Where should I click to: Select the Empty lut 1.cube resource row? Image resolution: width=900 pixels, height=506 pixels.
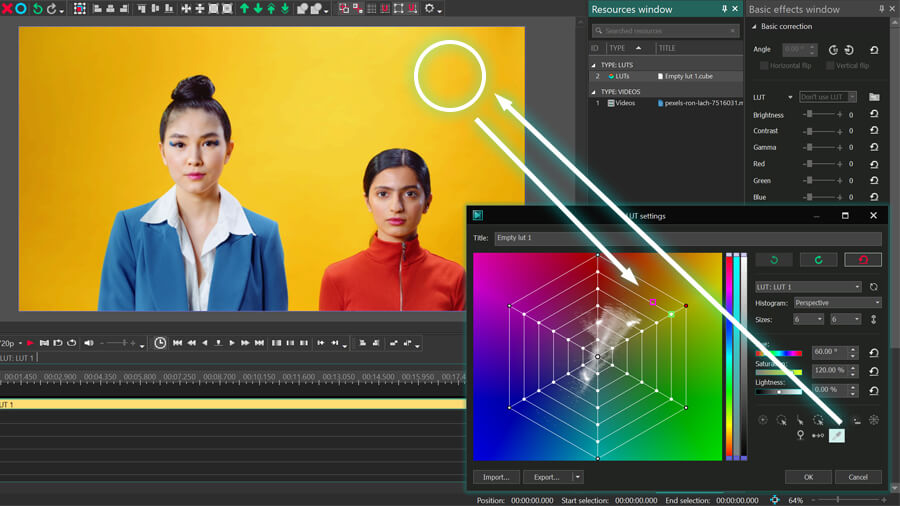[666, 76]
